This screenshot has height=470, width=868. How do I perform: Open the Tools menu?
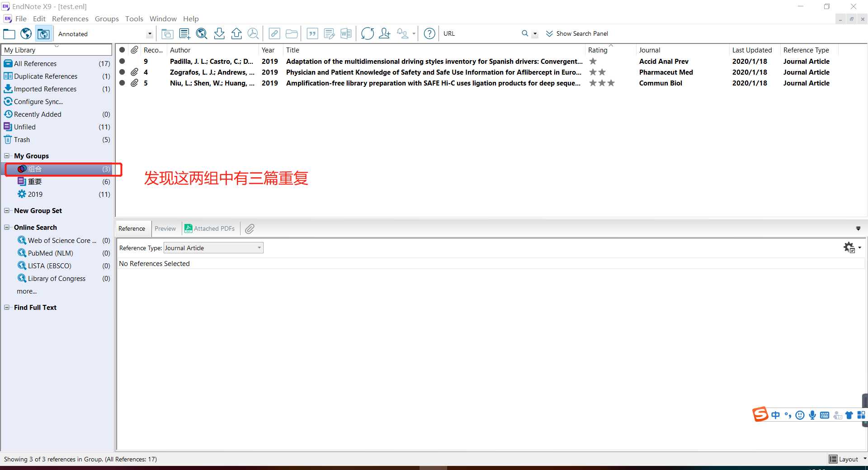click(134, 19)
